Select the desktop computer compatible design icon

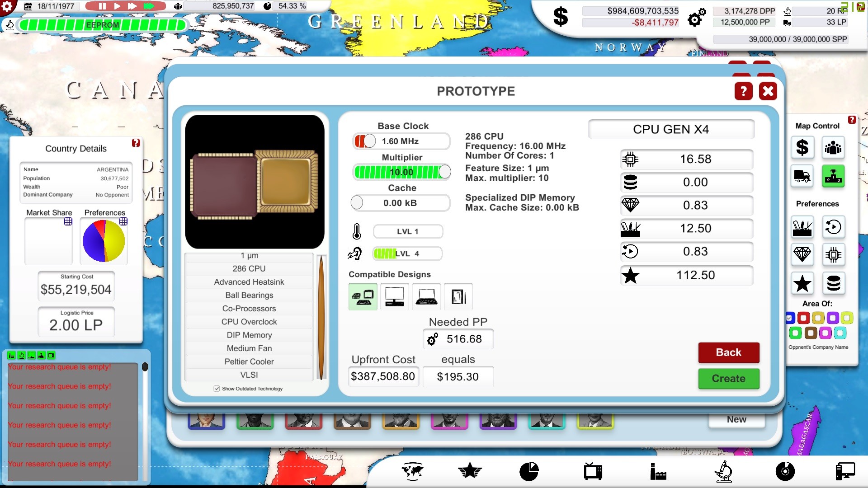point(394,297)
